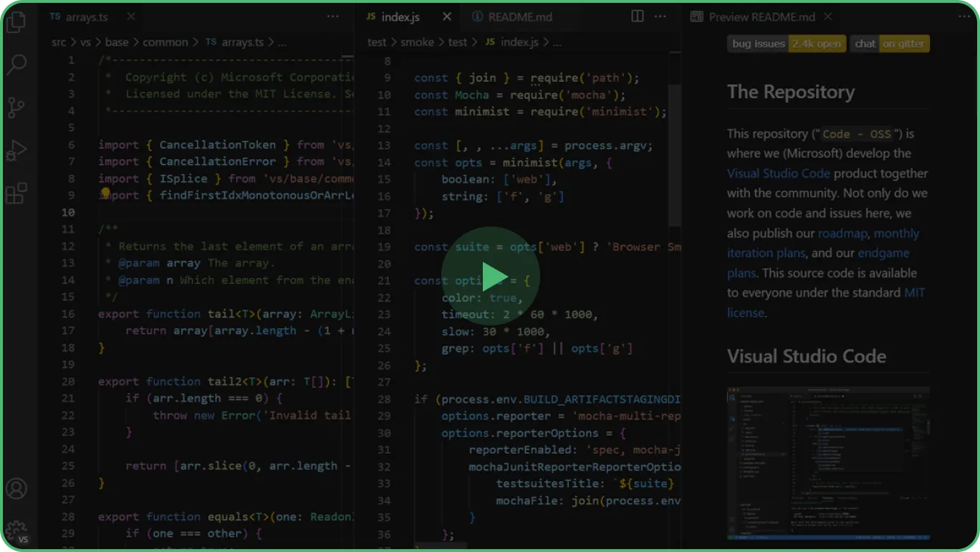Click the split editor icon beside README.md tab
980x552 pixels.
(637, 16)
